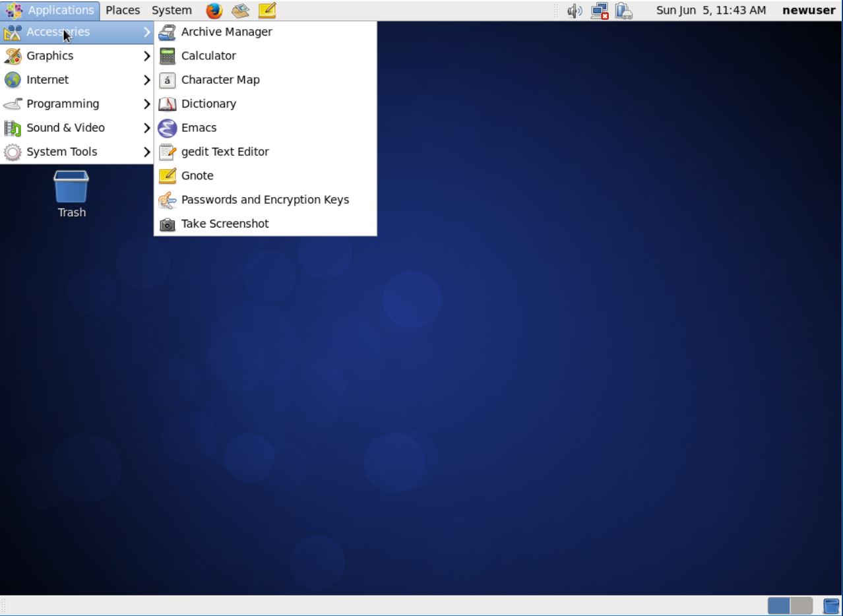Click the gedit notepad icon
843x616 pixels.
pyautogui.click(x=168, y=152)
